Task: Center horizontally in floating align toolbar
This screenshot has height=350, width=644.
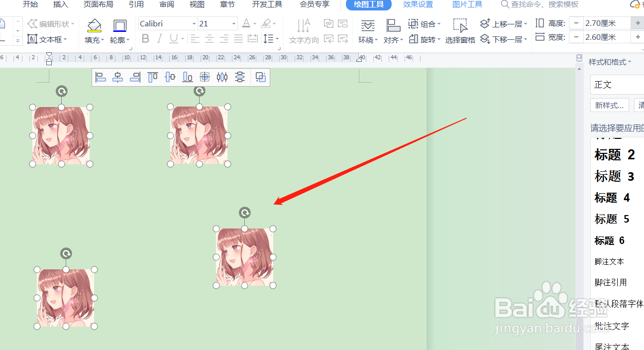Action: (118, 77)
